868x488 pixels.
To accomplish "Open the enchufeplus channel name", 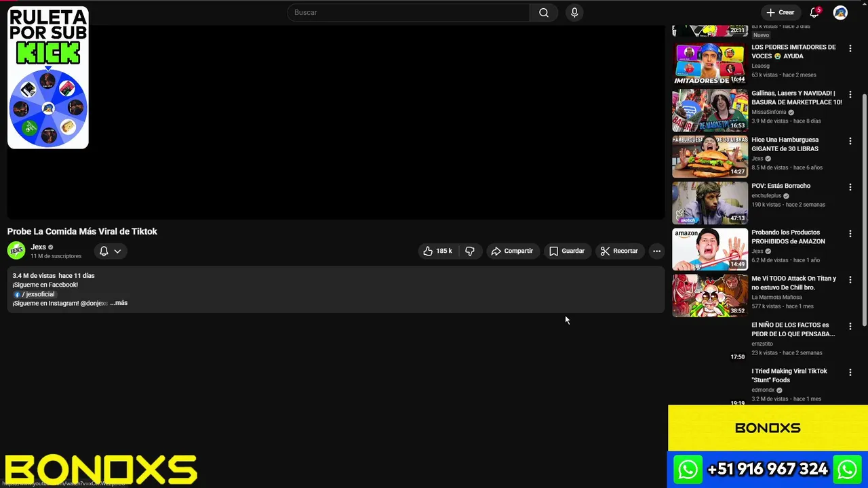I will (x=766, y=196).
